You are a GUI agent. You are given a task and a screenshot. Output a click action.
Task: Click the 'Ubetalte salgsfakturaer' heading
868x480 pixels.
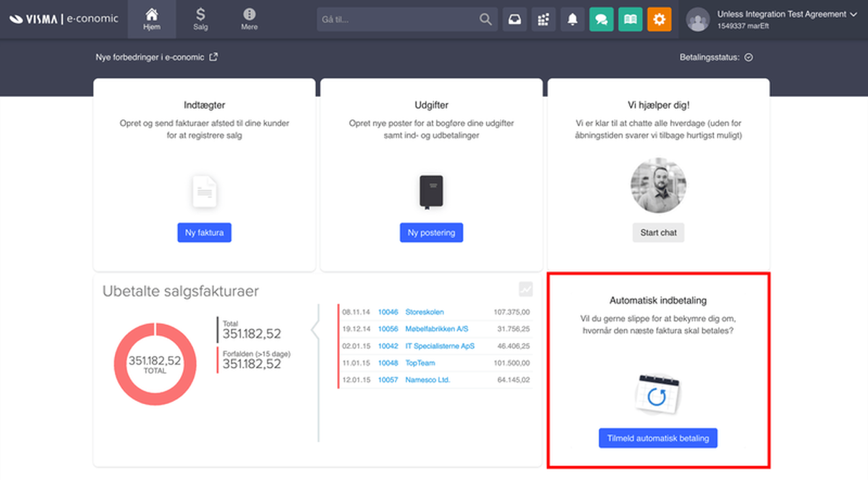(x=180, y=292)
